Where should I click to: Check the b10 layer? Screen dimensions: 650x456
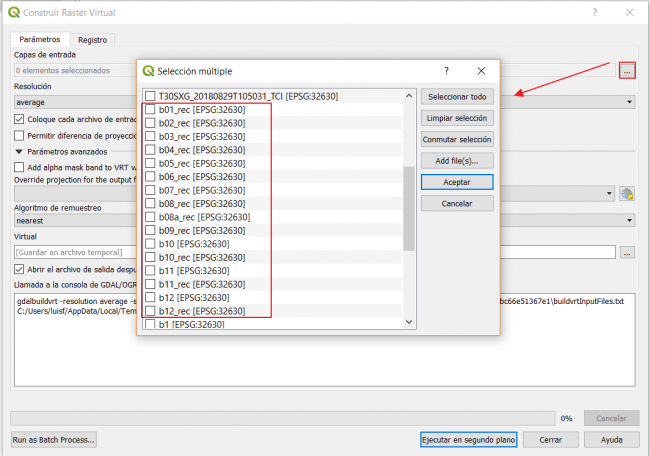150,244
